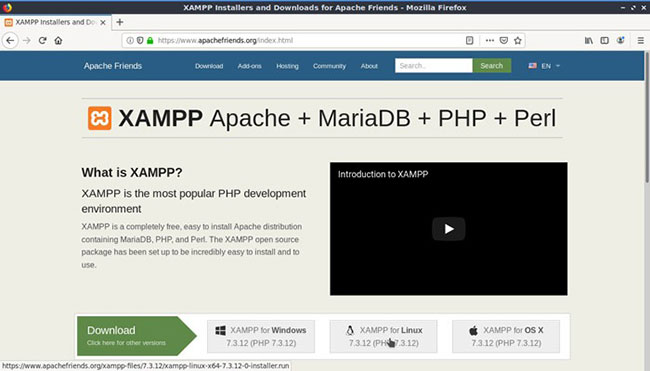Download XAMPP for Linux
Screen dimensions: 650x371
coord(383,336)
